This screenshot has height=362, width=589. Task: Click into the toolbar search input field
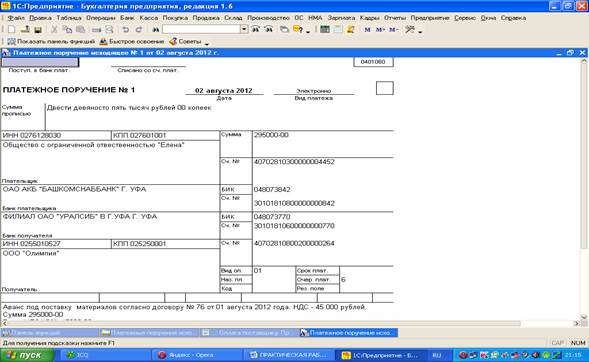click(x=201, y=29)
